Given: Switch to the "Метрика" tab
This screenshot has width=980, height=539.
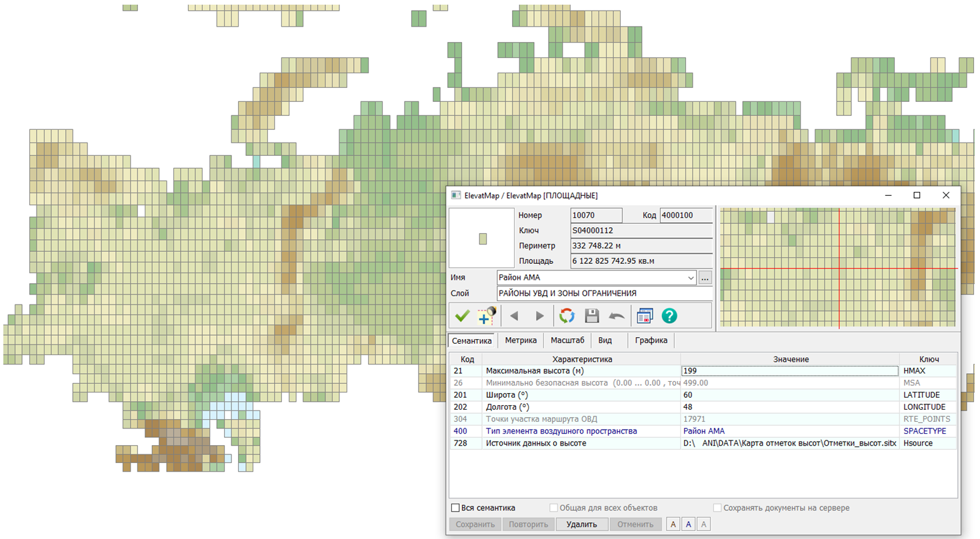Looking at the screenshot, I should (x=521, y=340).
